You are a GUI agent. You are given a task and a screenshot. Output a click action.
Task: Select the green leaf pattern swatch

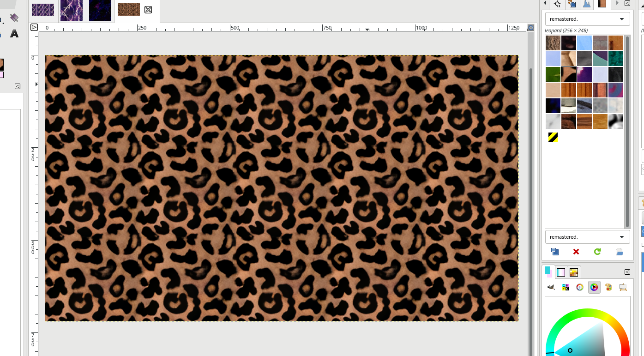click(553, 74)
